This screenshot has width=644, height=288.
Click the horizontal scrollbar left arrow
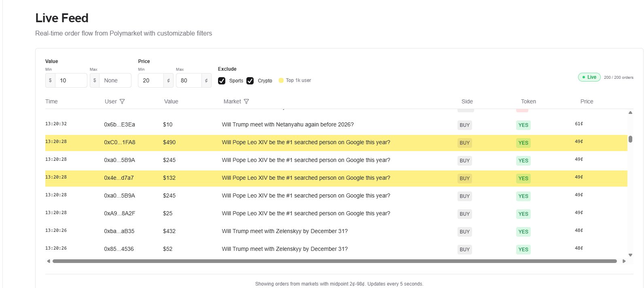[x=49, y=261]
